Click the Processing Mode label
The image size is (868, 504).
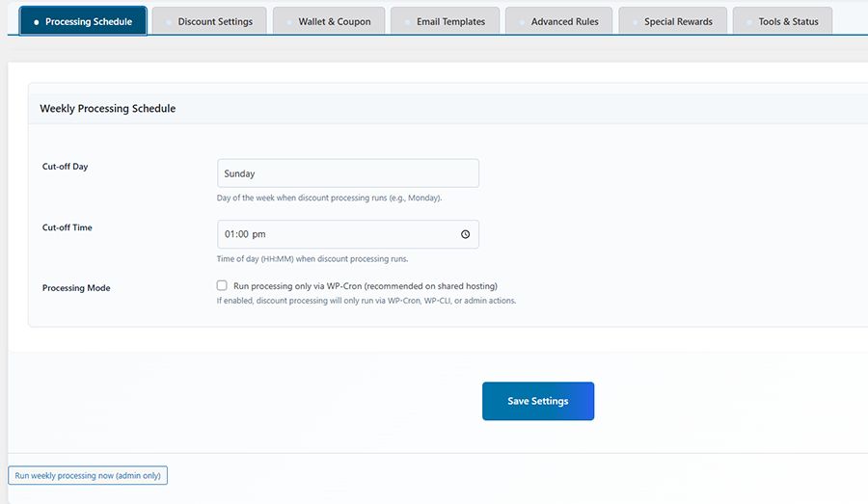(x=76, y=288)
